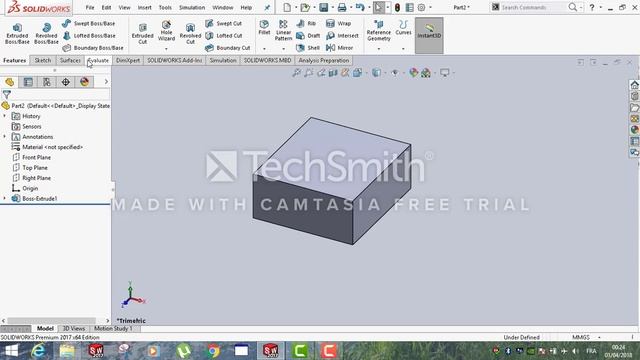The height and width of the screenshot is (360, 640).
Task: Open the unit system MMGS dropdown
Action: tap(599, 338)
